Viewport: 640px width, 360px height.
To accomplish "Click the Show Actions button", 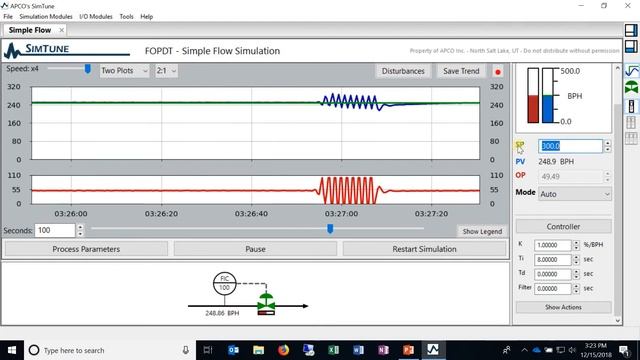I will (563, 307).
